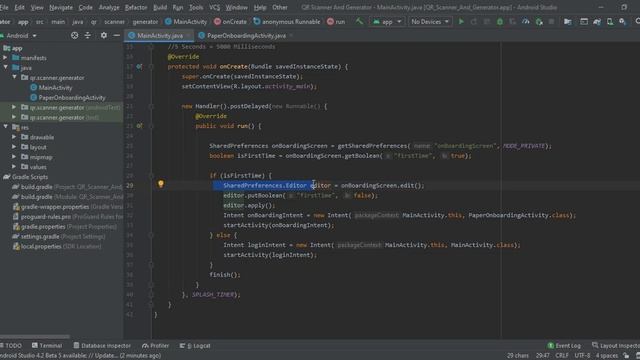Hide Project panel with minus icon
This screenshot has width=640, height=360.
pos(117,36)
